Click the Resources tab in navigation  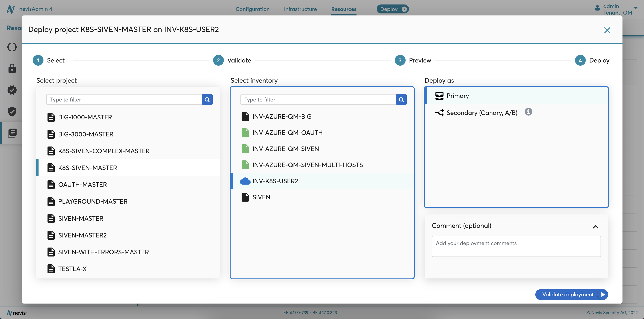(344, 9)
